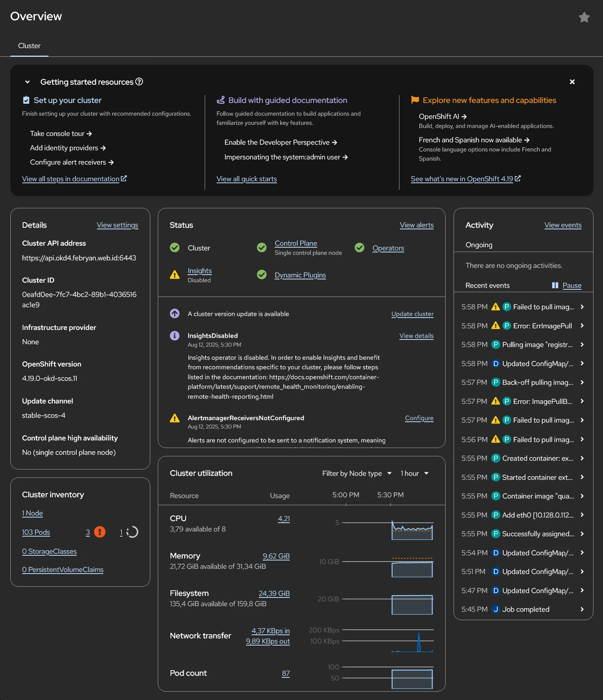Click the CPU usage value 4,21

pos(284,519)
